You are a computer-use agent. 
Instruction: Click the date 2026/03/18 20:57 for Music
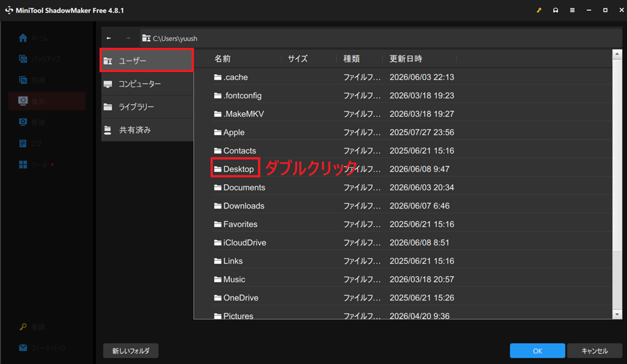coord(422,279)
